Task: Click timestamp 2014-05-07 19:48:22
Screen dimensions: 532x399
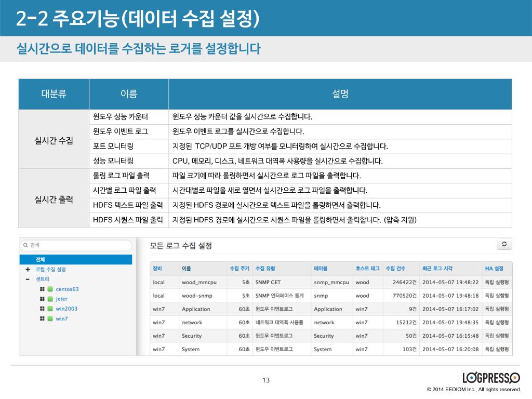Action: 450,282
